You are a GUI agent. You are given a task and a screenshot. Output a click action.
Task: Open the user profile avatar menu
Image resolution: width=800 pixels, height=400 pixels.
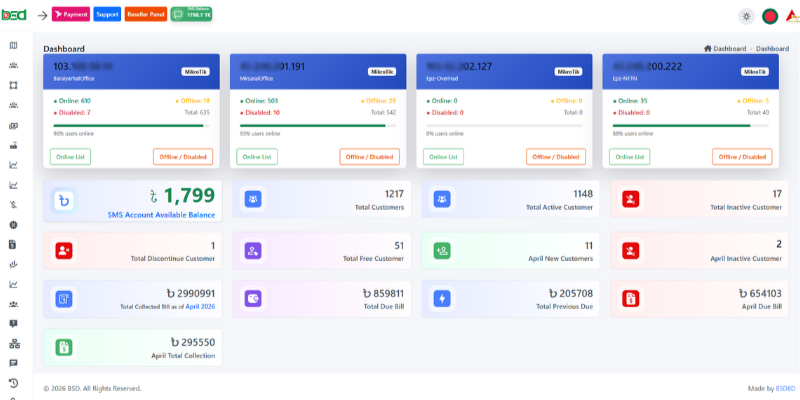coord(792,16)
